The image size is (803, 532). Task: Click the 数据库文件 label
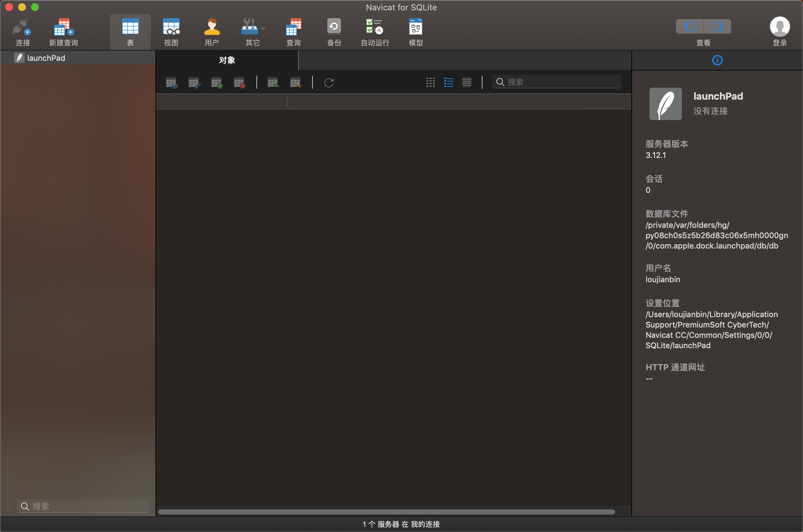click(x=667, y=214)
